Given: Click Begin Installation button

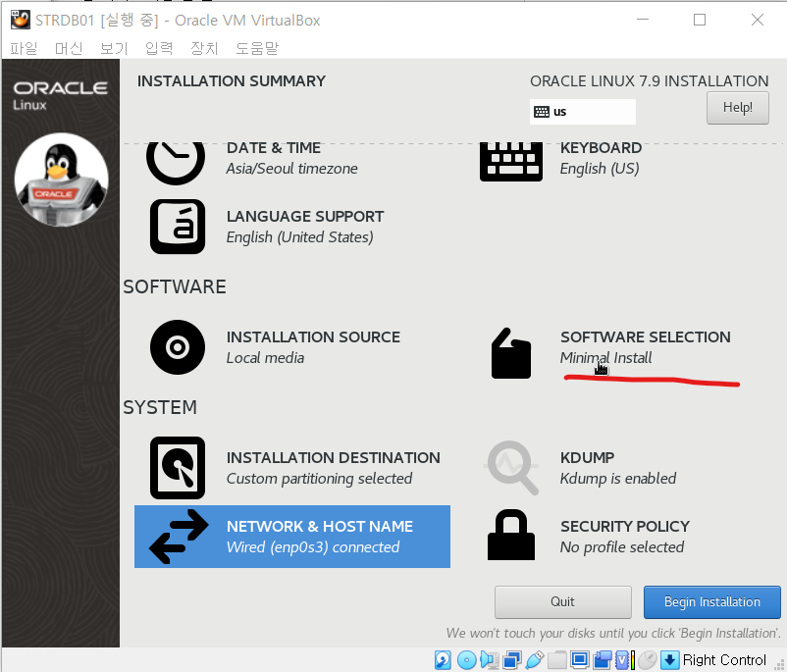Looking at the screenshot, I should pyautogui.click(x=712, y=601).
